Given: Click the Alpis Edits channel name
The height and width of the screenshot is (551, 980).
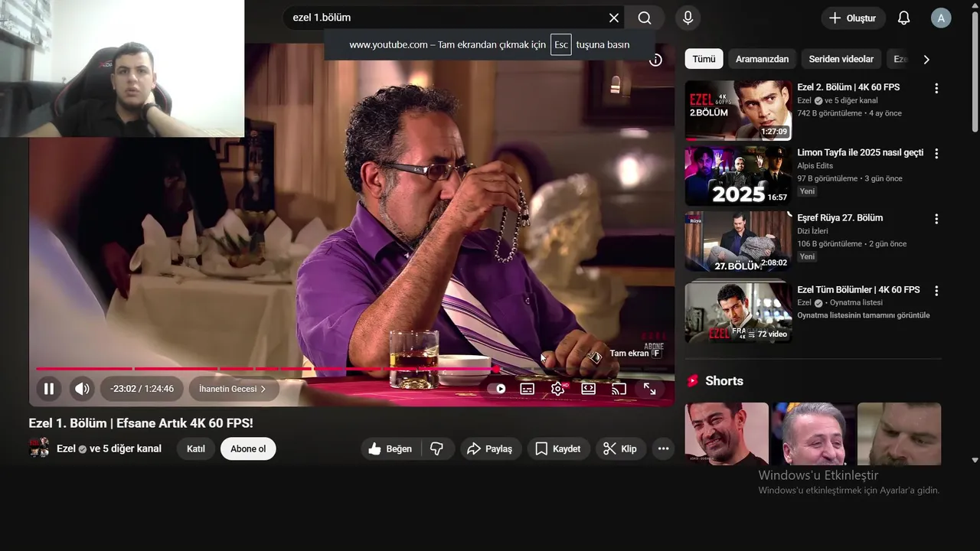Looking at the screenshot, I should point(815,165).
